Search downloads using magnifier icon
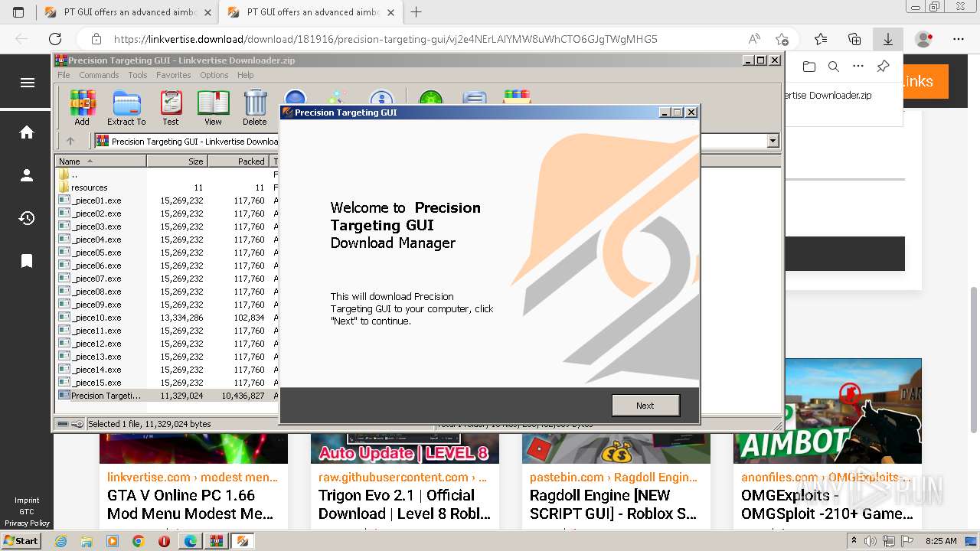 [834, 67]
